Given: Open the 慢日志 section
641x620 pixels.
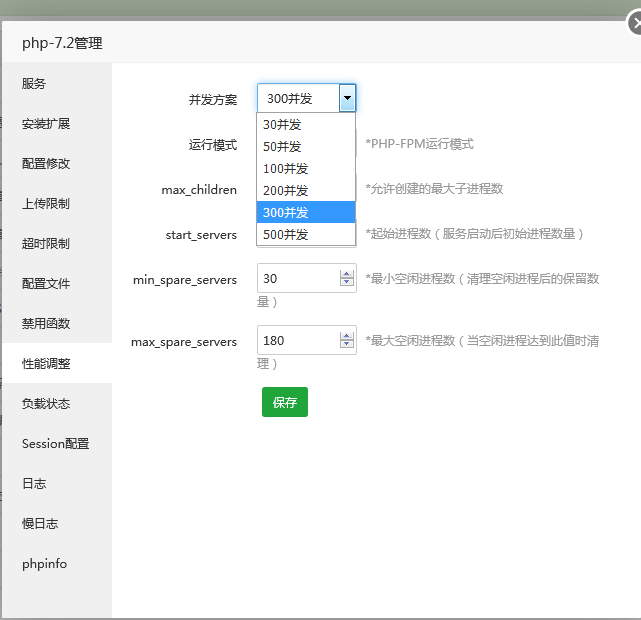Looking at the screenshot, I should (40, 524).
